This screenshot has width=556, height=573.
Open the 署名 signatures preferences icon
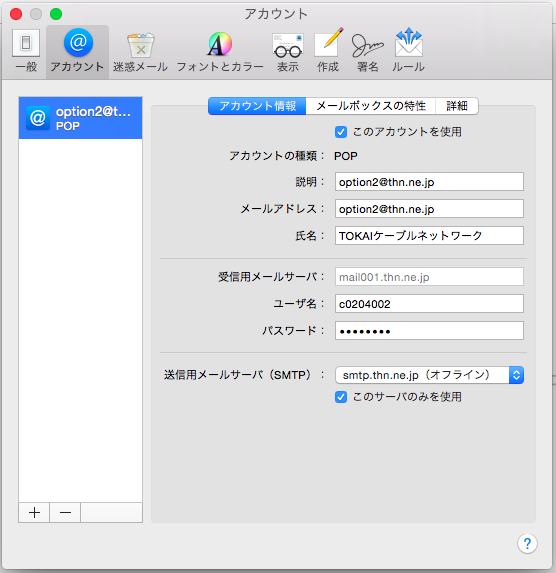click(x=367, y=51)
